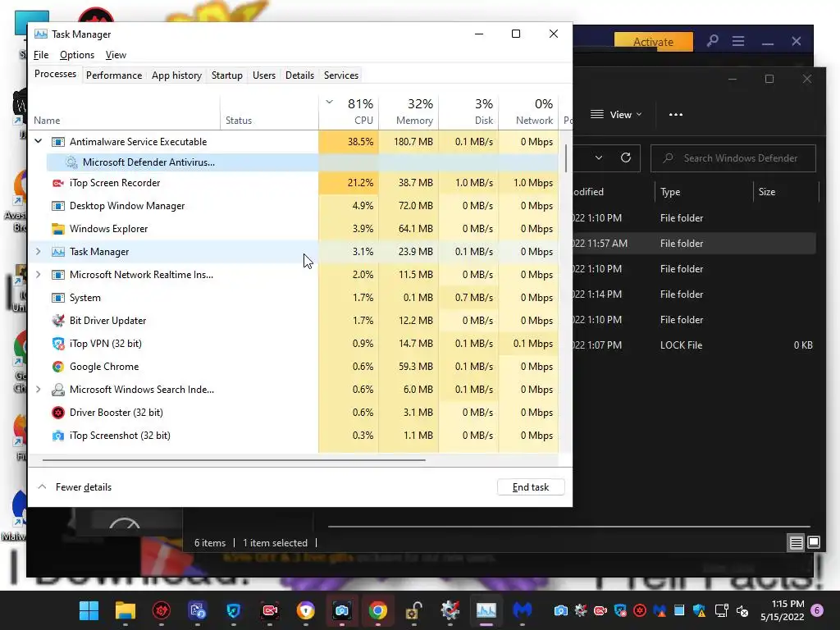Open the Options menu in Task Manager
Image resolution: width=840 pixels, height=630 pixels.
(x=76, y=55)
